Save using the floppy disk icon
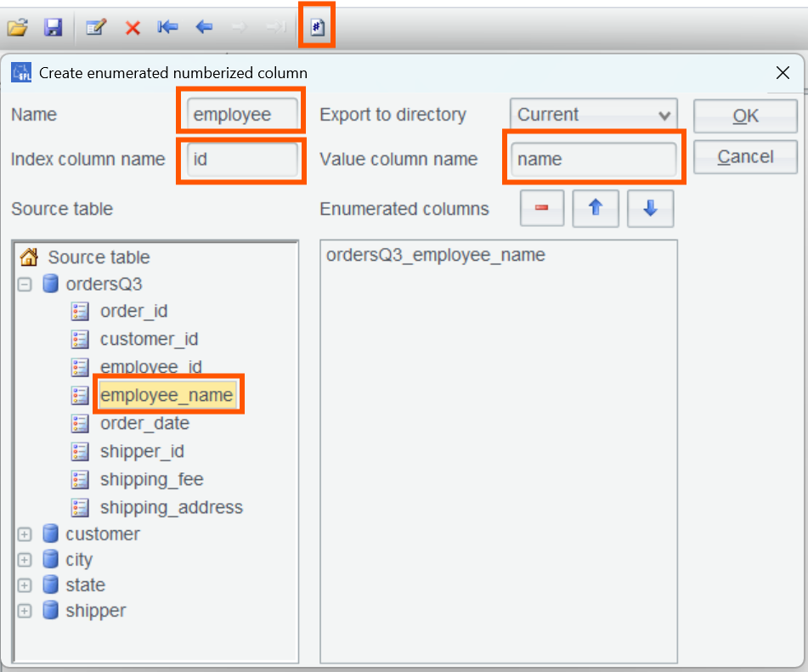The image size is (808, 672). [x=53, y=27]
